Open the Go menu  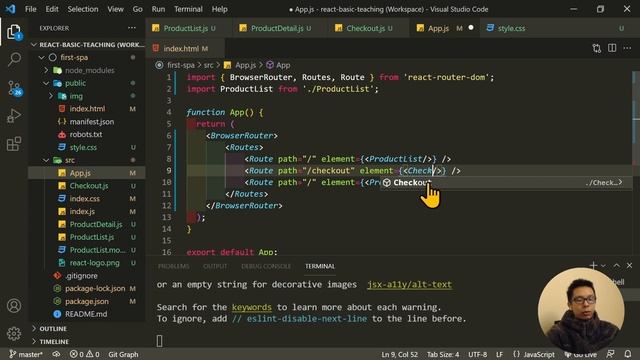coord(138,9)
